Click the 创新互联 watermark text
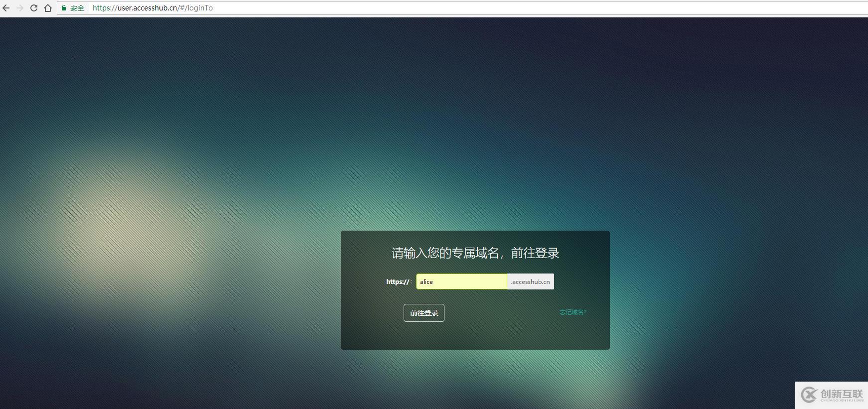Viewport: 868px width, 409px height. [x=842, y=393]
